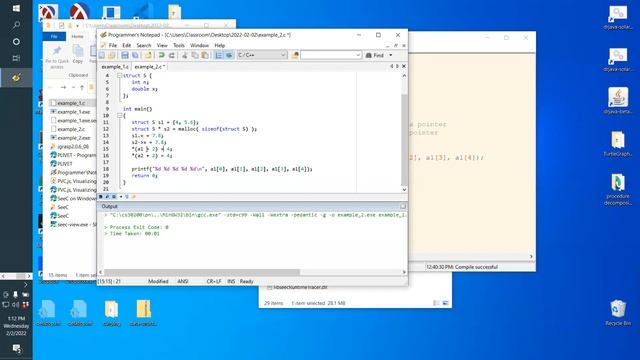Toggle the word wrap toolbar icon
Screen dimensions: 640x360
coord(229,55)
